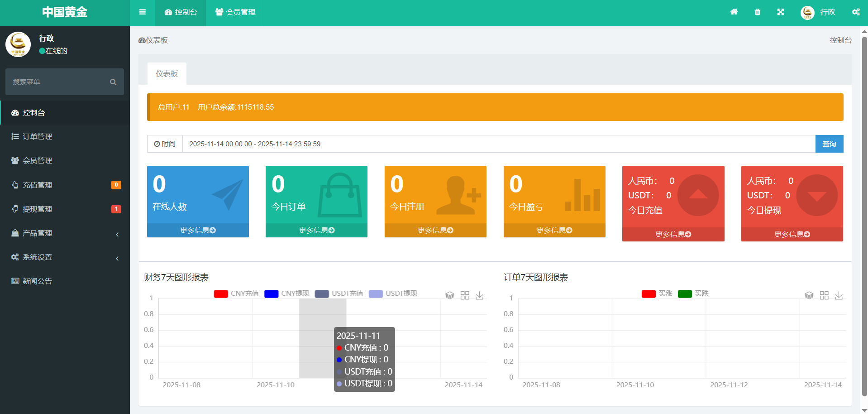The image size is (868, 414).
Task: Click the search magnifier in sidebar
Action: tap(113, 82)
